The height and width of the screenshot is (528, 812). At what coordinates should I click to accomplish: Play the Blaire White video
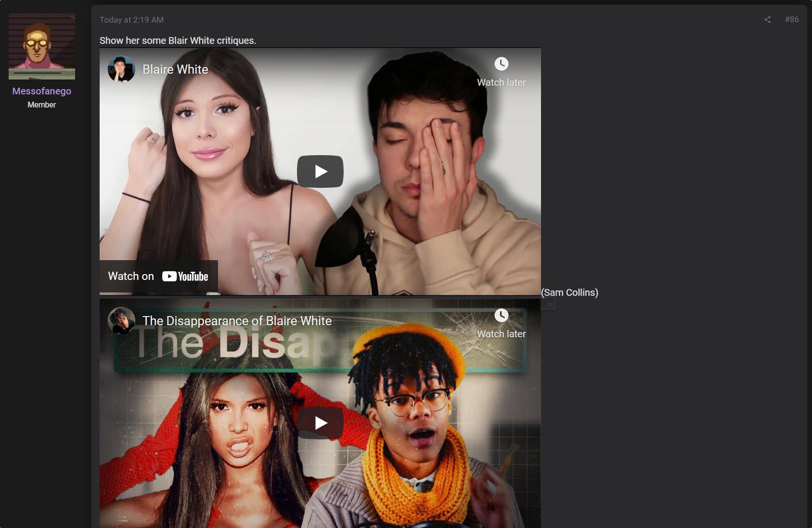pos(320,172)
